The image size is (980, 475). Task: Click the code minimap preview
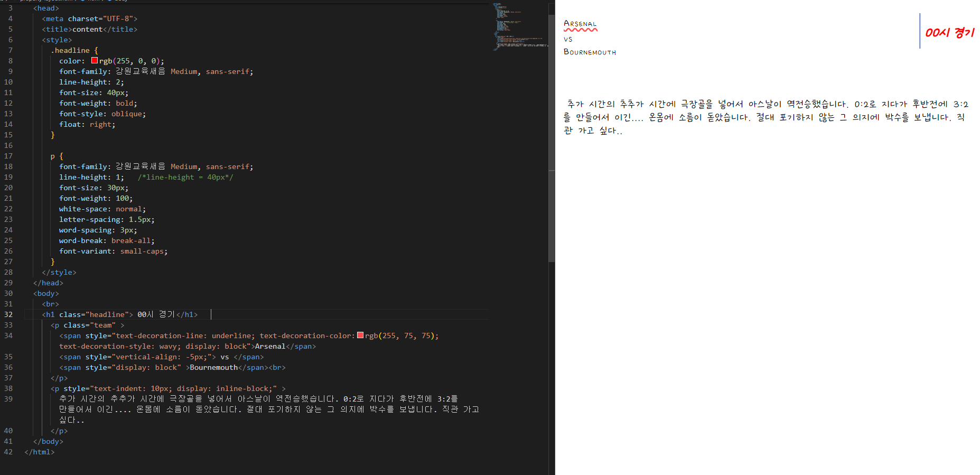(x=520, y=26)
